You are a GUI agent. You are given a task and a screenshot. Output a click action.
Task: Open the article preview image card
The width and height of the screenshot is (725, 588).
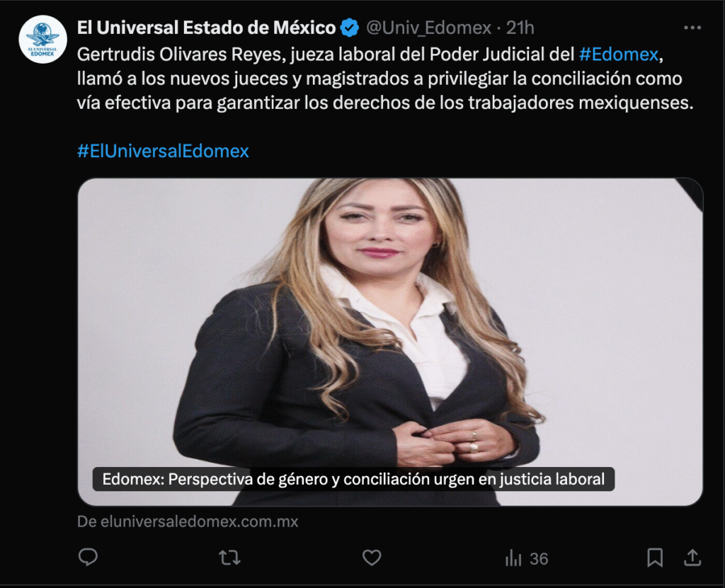click(x=390, y=342)
